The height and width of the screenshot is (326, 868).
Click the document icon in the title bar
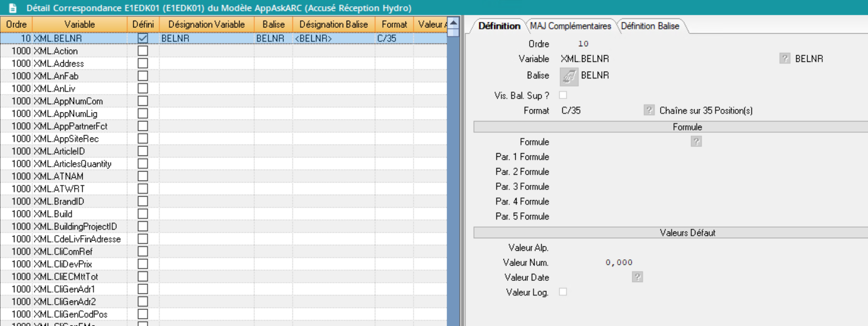(x=13, y=8)
